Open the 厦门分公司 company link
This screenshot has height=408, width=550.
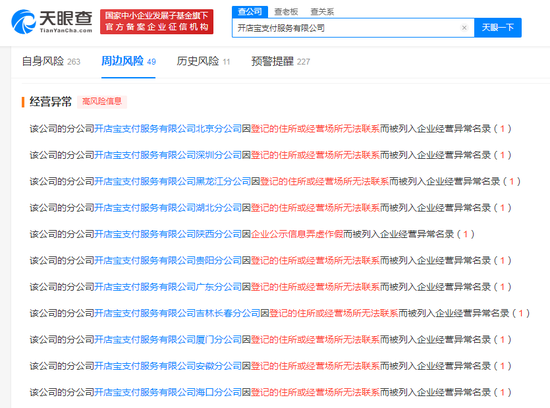click(x=168, y=340)
